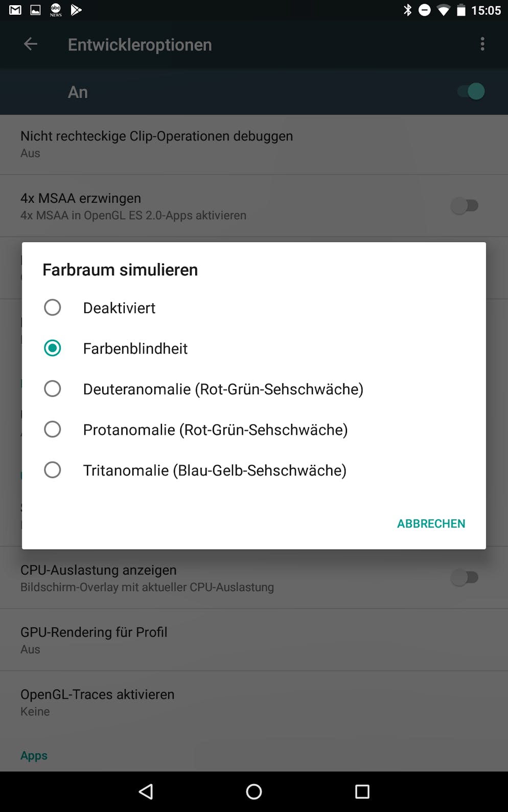Select the Deaktiviert radio option

click(254, 307)
